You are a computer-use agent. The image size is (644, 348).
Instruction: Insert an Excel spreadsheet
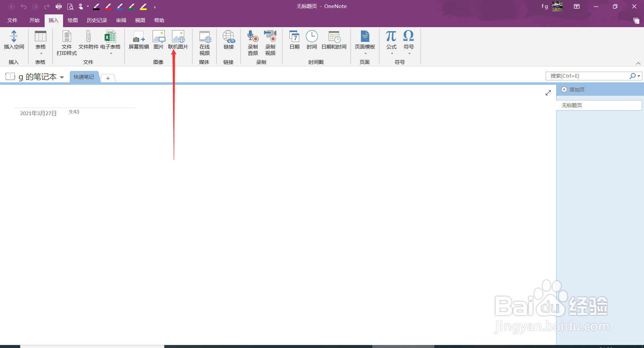pyautogui.click(x=110, y=36)
